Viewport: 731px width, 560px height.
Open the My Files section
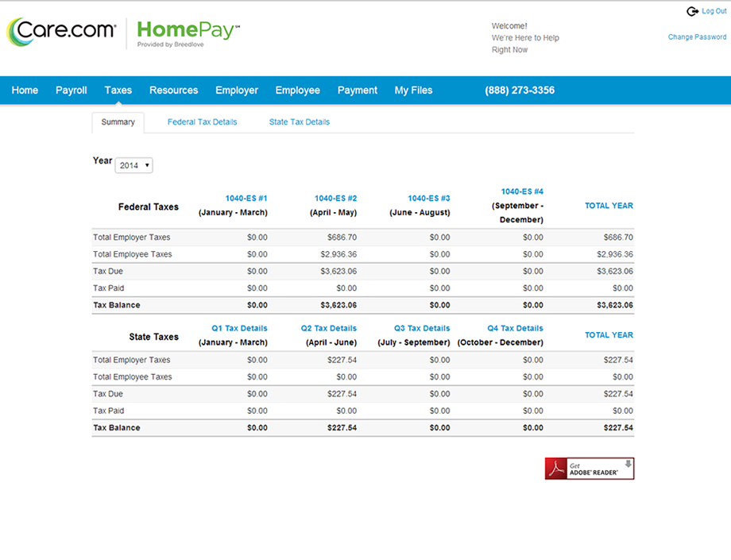(413, 90)
